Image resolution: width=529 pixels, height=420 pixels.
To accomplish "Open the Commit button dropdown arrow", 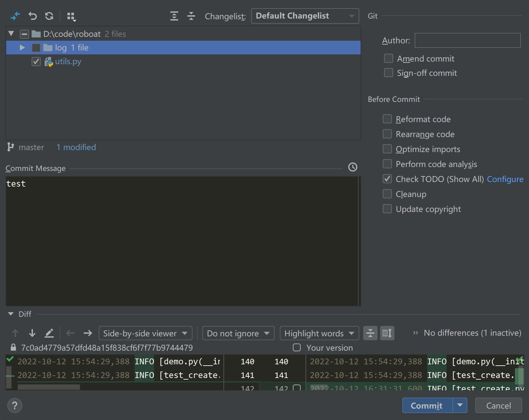I will pyautogui.click(x=460, y=405).
